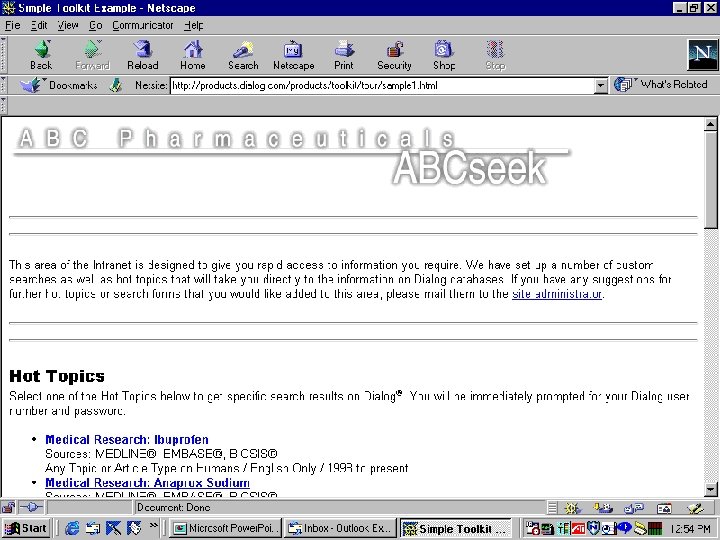Click the Simple Toolkit taskbar button
The width and height of the screenshot is (720, 540).
(x=456, y=529)
